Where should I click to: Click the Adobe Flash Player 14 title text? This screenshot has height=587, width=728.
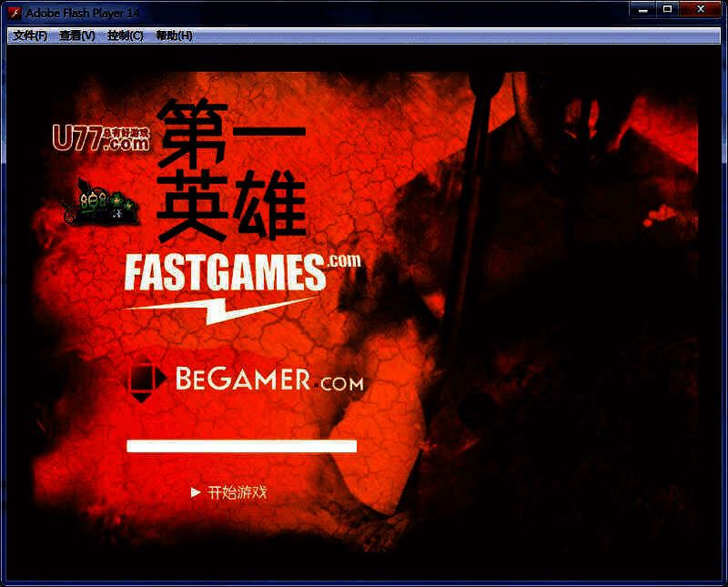[x=82, y=13]
